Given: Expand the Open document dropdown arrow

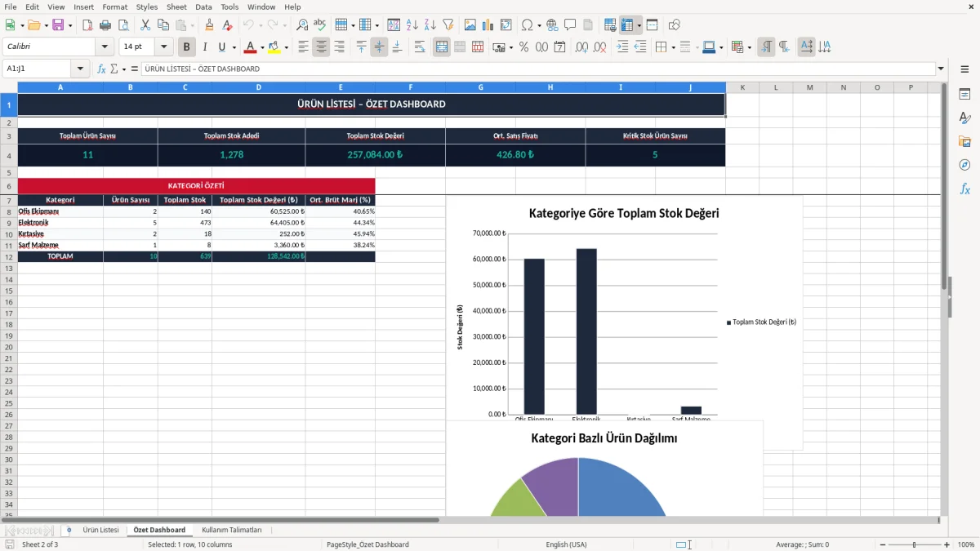Looking at the screenshot, I should click(x=47, y=25).
